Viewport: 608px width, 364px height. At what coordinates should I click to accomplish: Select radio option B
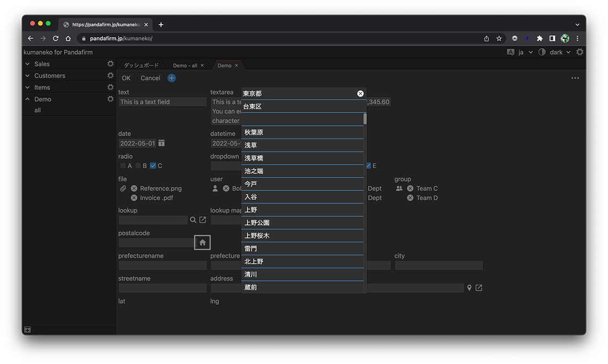point(138,166)
